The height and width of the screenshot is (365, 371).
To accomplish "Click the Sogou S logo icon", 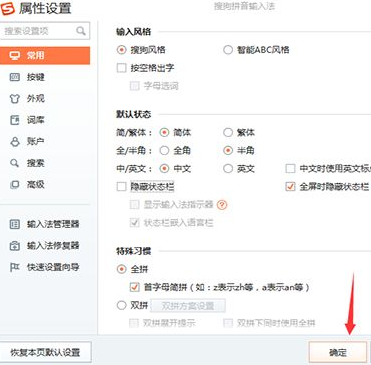I will (x=8, y=8).
